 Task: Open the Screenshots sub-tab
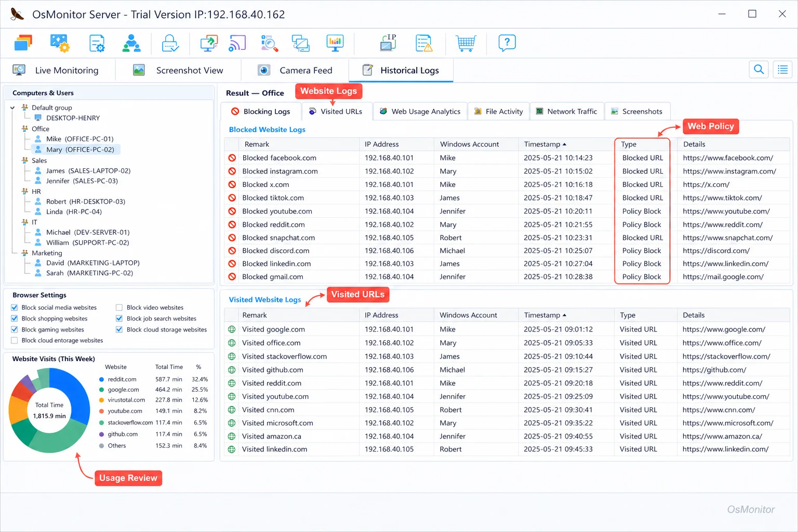[637, 111]
